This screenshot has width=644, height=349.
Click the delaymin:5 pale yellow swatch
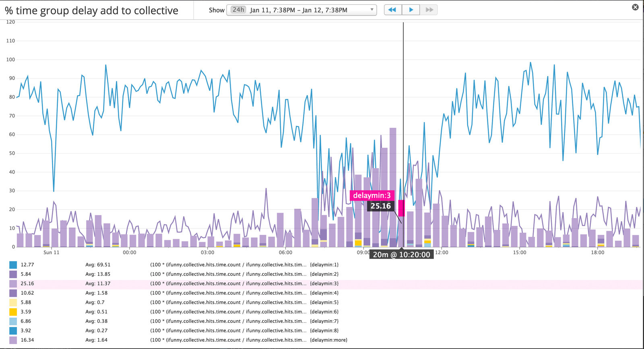pos(13,302)
